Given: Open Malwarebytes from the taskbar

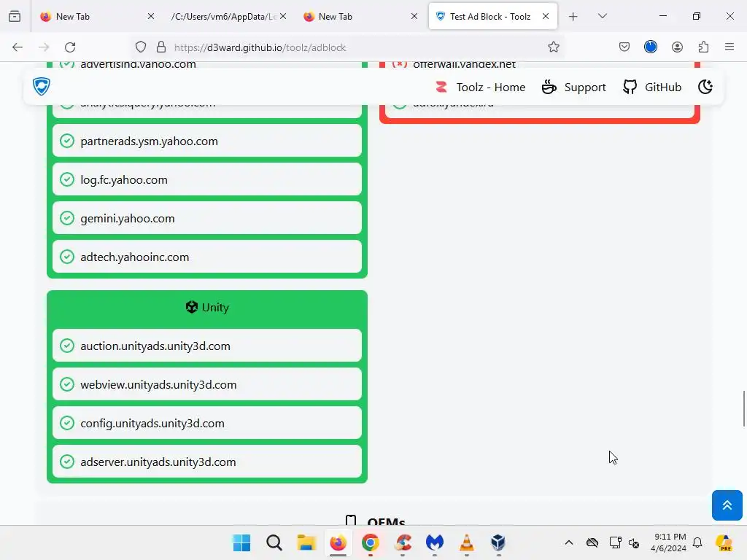Looking at the screenshot, I should 435,542.
